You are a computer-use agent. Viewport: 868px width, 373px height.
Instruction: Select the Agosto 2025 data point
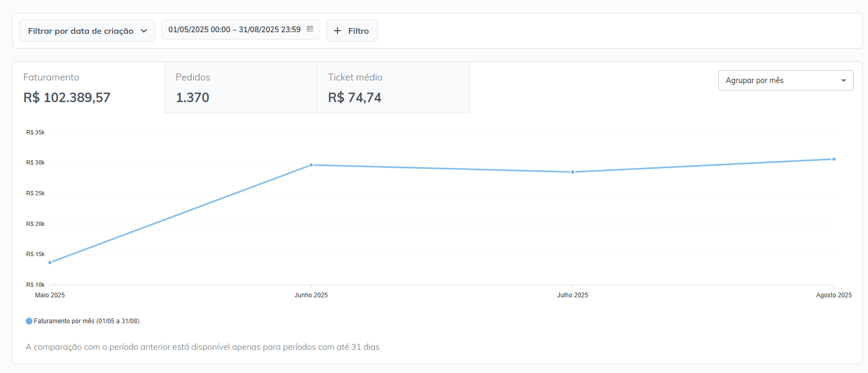[x=834, y=159]
